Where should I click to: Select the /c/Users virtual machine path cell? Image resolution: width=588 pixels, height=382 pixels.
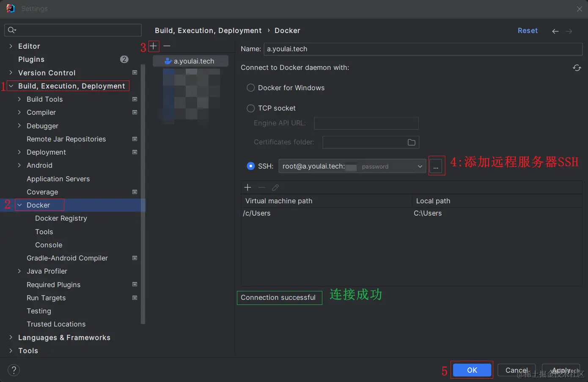tap(327, 213)
